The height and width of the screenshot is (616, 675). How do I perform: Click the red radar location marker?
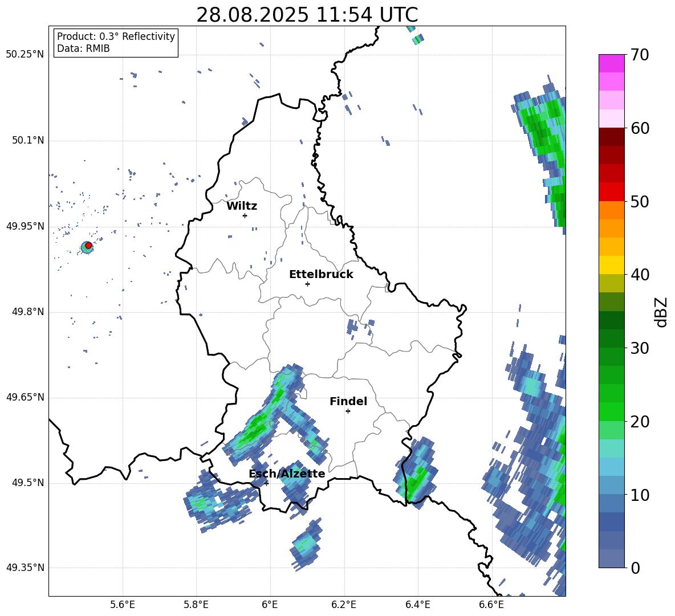[x=88, y=245]
